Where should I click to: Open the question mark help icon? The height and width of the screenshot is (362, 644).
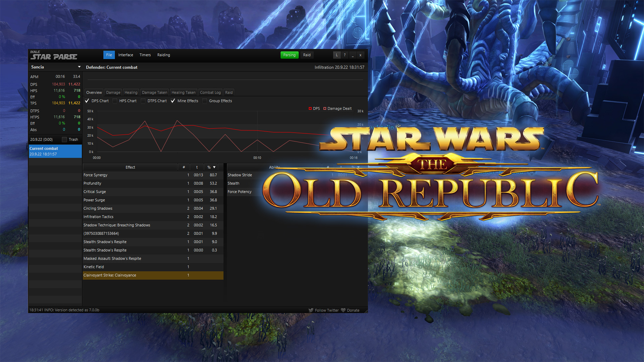[345, 55]
